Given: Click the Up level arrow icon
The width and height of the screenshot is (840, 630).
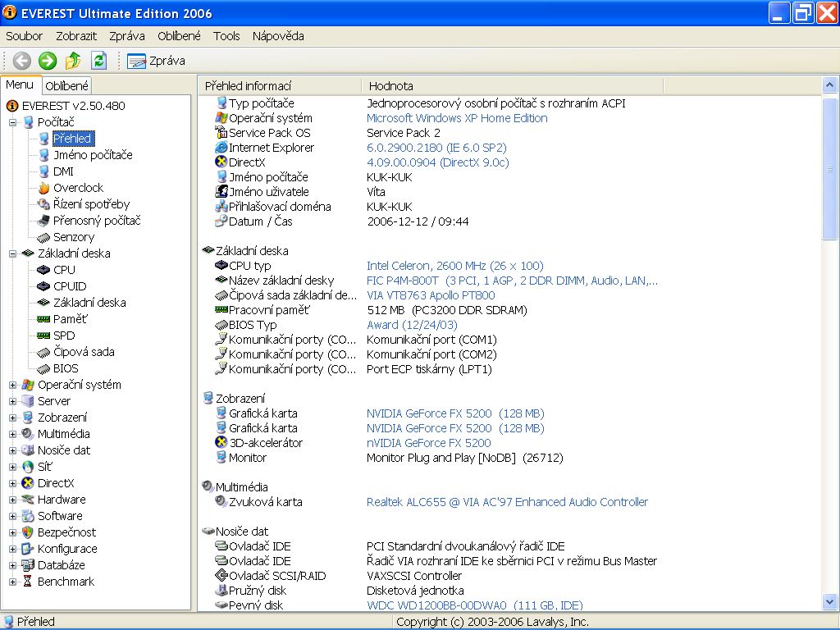Looking at the screenshot, I should (x=73, y=60).
